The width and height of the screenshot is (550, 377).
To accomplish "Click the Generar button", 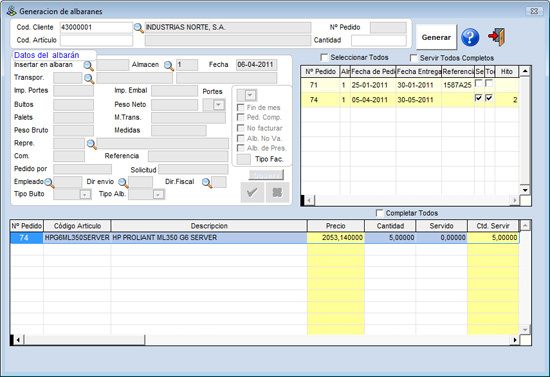I will point(436,37).
